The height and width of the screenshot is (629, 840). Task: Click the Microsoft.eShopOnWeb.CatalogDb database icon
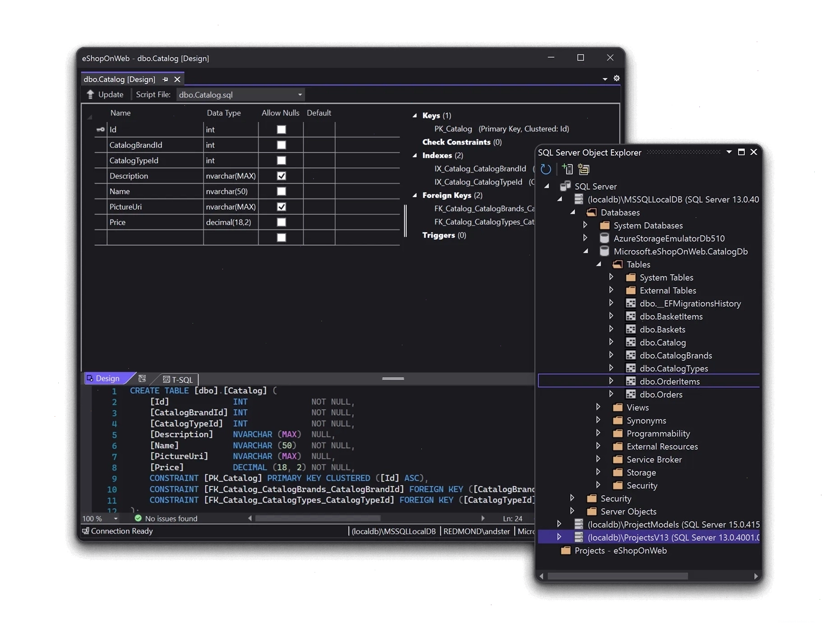604,251
